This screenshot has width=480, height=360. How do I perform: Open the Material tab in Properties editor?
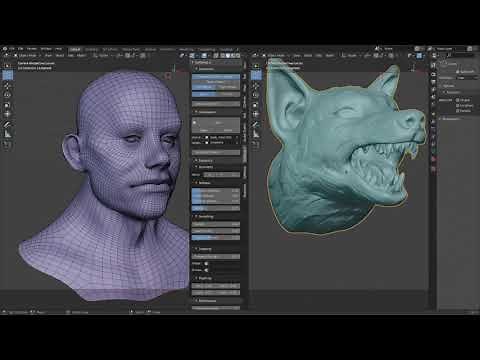coord(433,159)
